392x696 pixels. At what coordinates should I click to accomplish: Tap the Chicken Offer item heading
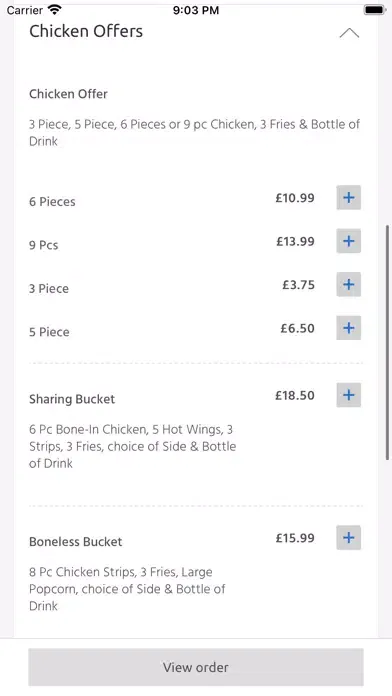68,94
